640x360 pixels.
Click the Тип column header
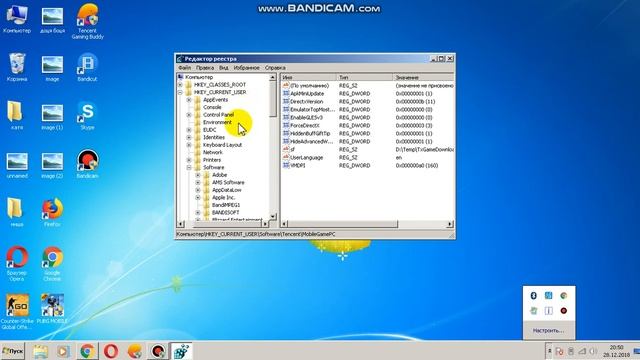pos(365,77)
